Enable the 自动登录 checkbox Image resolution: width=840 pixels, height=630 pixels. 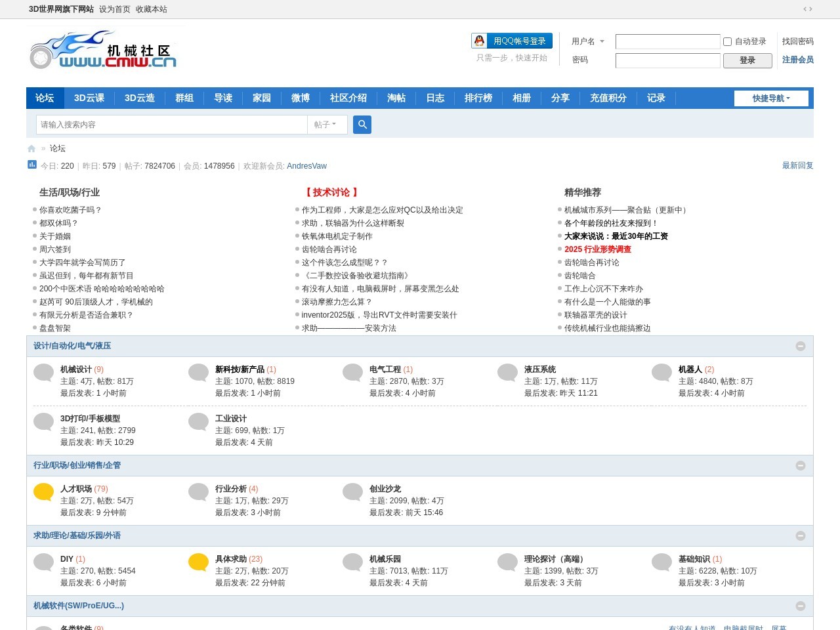coord(727,41)
